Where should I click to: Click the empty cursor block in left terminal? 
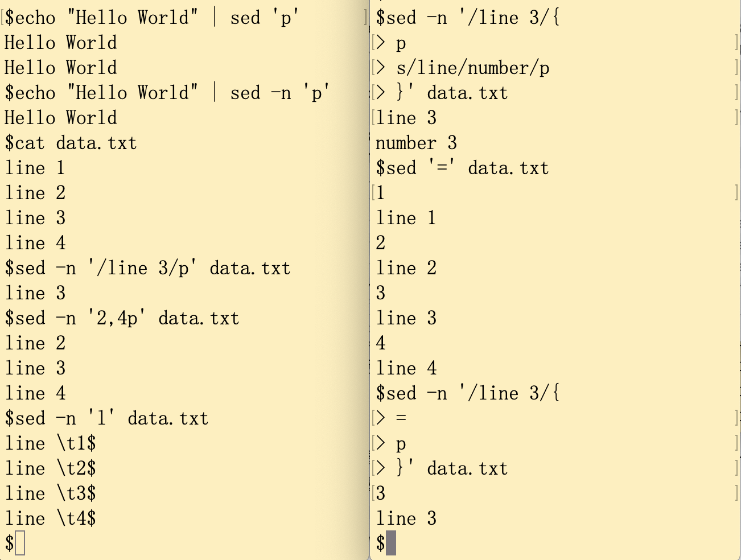point(20,543)
